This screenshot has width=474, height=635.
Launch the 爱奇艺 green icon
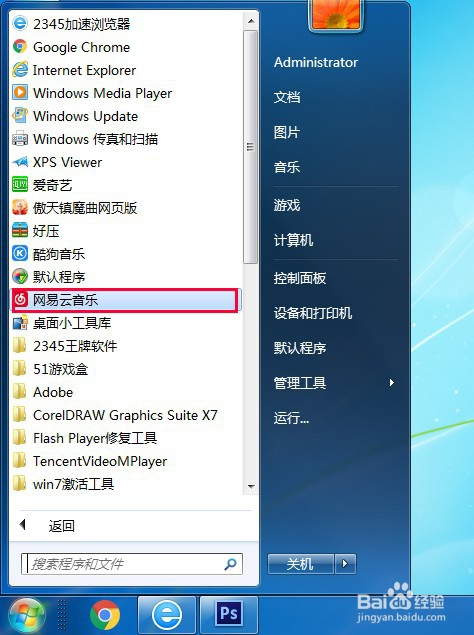[20, 185]
